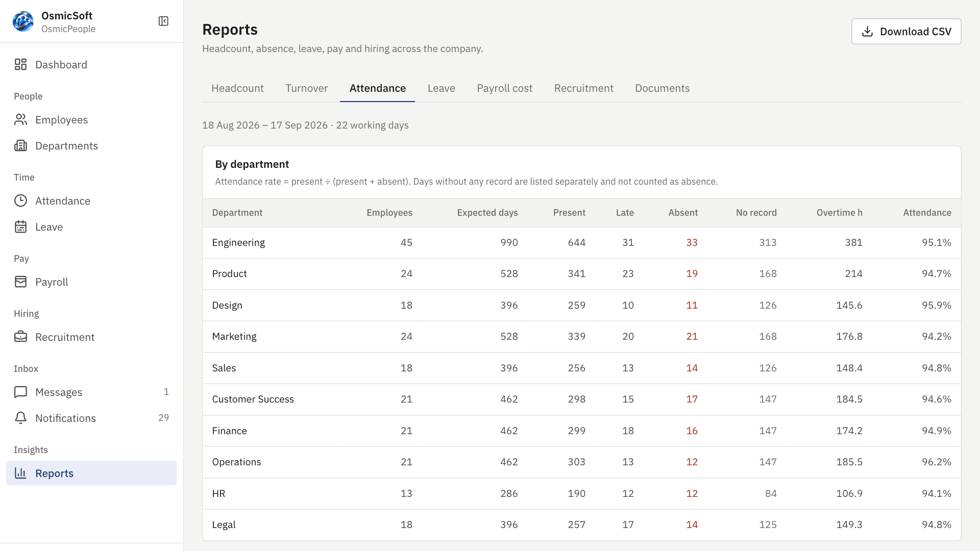Viewport: 980px width, 551px height.
Task: Select the Customer Success row
Action: (582, 399)
